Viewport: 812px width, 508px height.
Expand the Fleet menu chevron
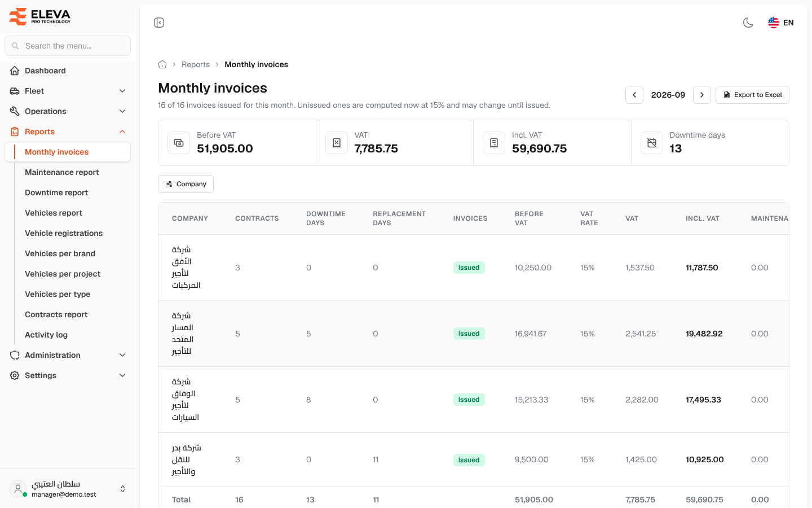pyautogui.click(x=122, y=91)
